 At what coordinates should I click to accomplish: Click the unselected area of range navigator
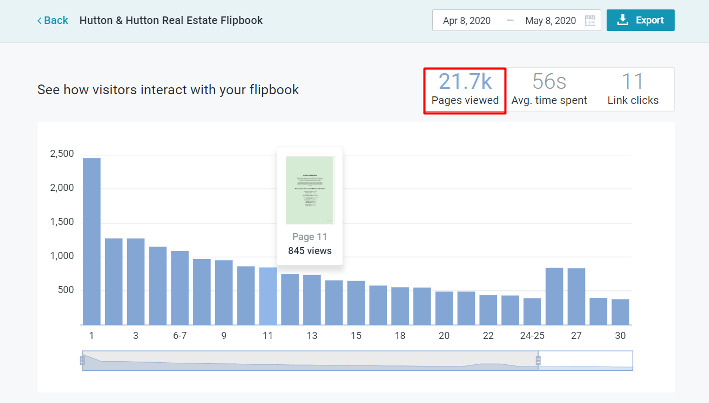pyautogui.click(x=586, y=360)
